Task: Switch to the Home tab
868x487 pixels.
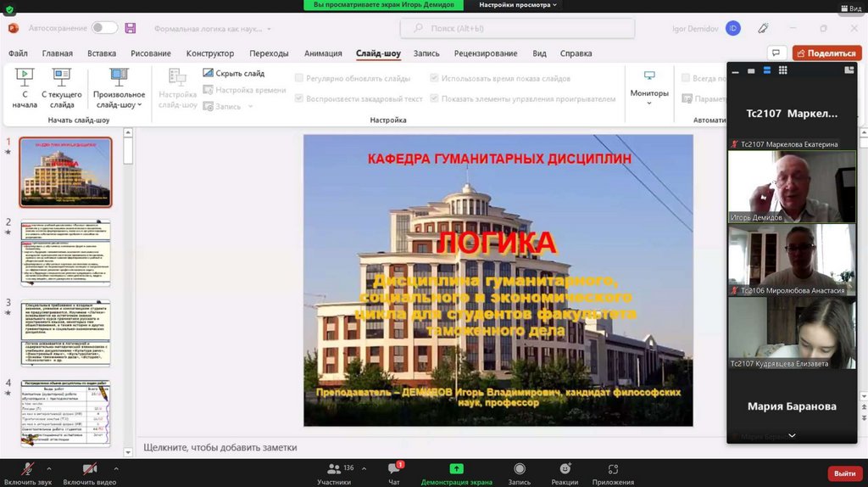Action: coord(57,53)
